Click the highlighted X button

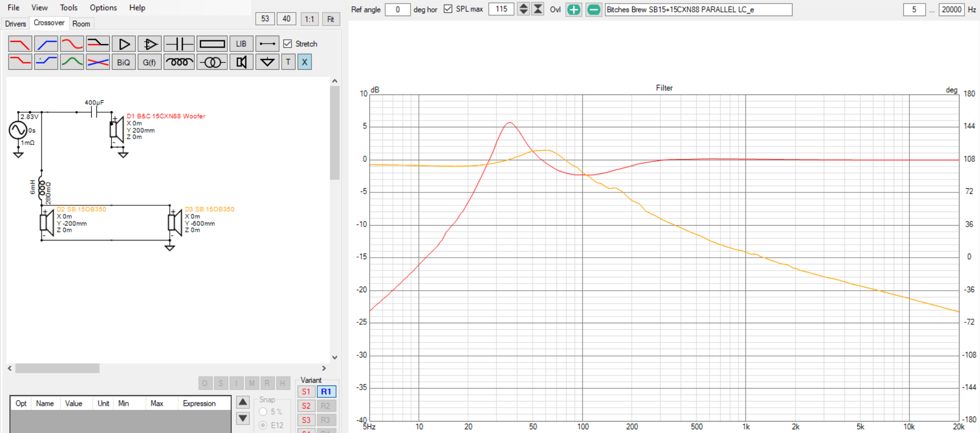click(x=304, y=62)
